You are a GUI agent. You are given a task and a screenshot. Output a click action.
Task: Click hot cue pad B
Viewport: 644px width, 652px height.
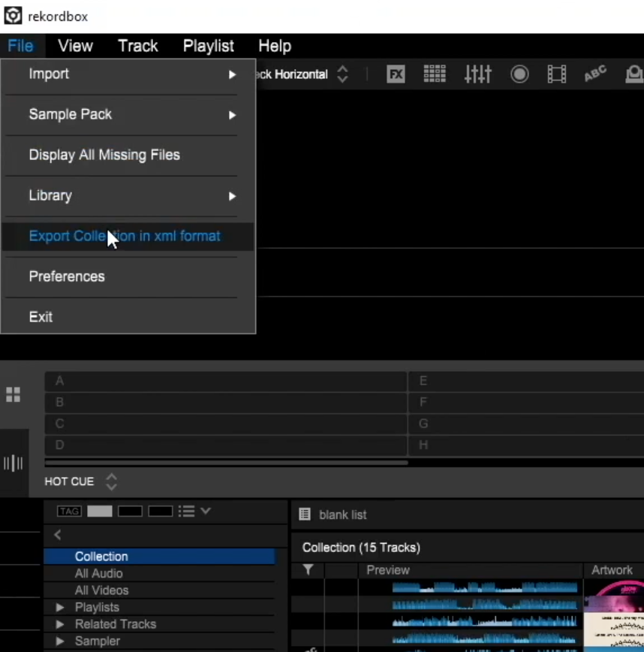(x=226, y=403)
